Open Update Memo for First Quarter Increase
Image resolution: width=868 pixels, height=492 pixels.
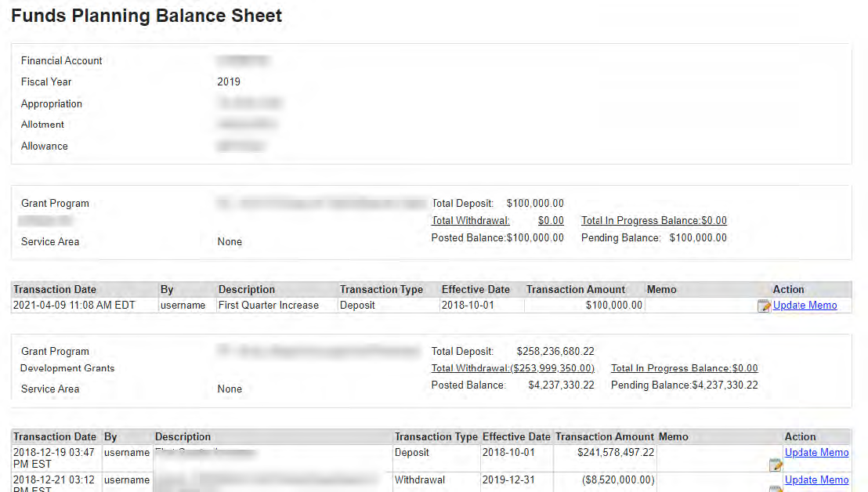click(805, 306)
